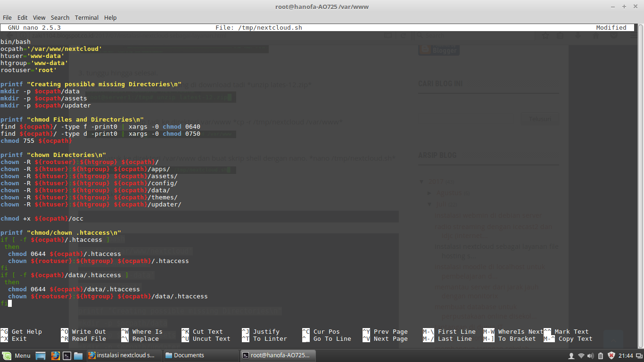Click the 'Exit' nano shortcut

pos(14,338)
